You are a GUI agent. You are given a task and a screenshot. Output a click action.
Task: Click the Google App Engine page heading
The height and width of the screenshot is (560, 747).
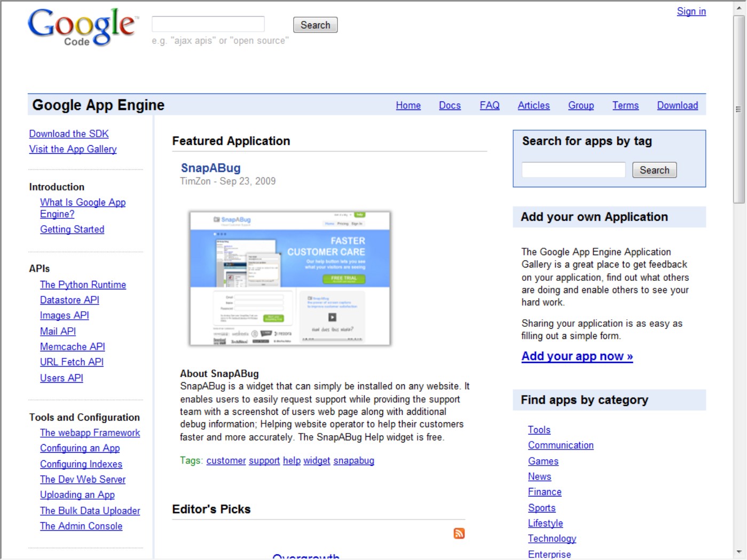(x=98, y=105)
